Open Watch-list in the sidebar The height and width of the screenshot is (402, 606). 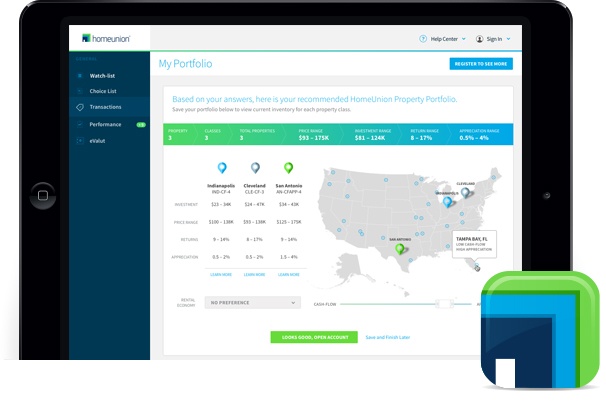click(102, 76)
